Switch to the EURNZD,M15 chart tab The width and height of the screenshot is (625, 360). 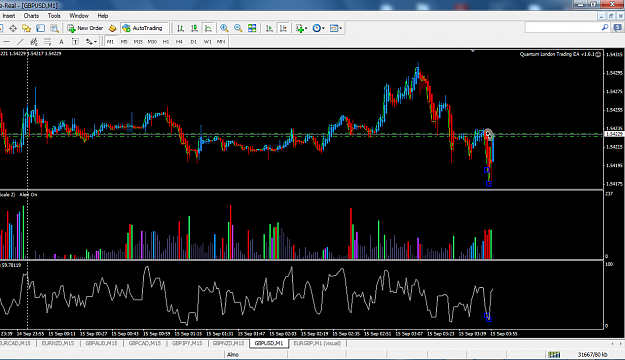point(58,343)
